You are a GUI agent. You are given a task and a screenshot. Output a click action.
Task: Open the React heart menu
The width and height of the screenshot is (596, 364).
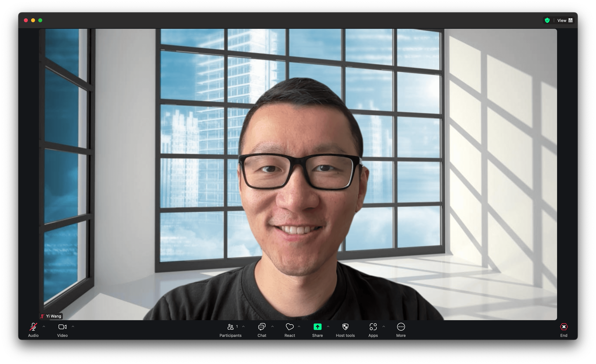pyautogui.click(x=289, y=330)
